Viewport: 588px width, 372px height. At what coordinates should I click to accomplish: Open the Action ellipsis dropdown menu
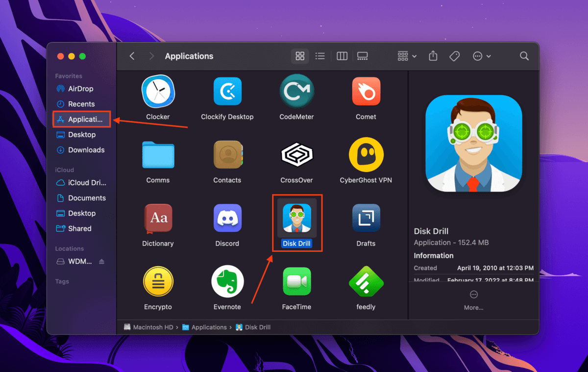click(482, 56)
